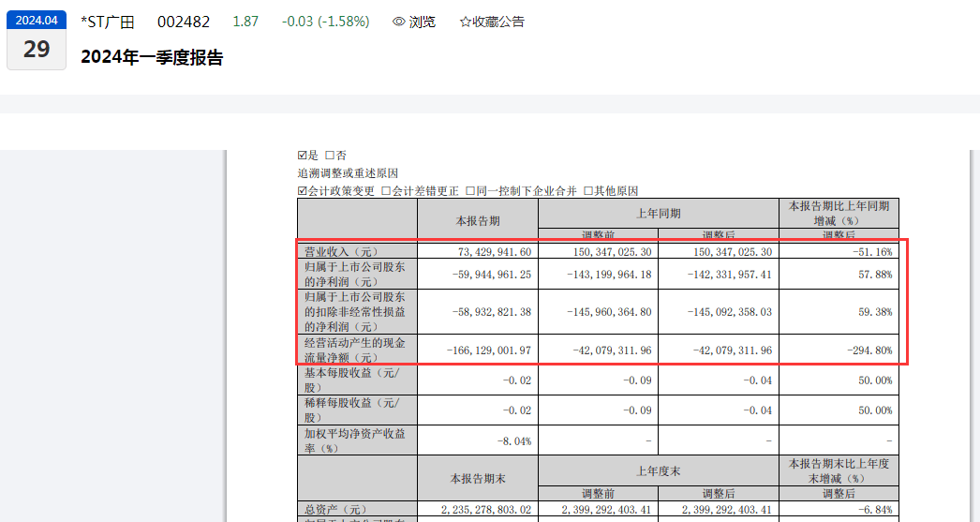This screenshot has width=980, height=522.
Task: Select total assets 2,235,278,803.02
Action: point(486,510)
